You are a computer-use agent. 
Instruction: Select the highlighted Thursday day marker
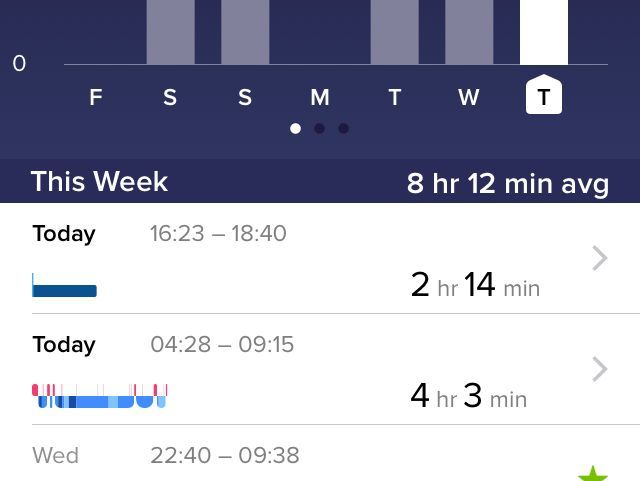pos(544,94)
